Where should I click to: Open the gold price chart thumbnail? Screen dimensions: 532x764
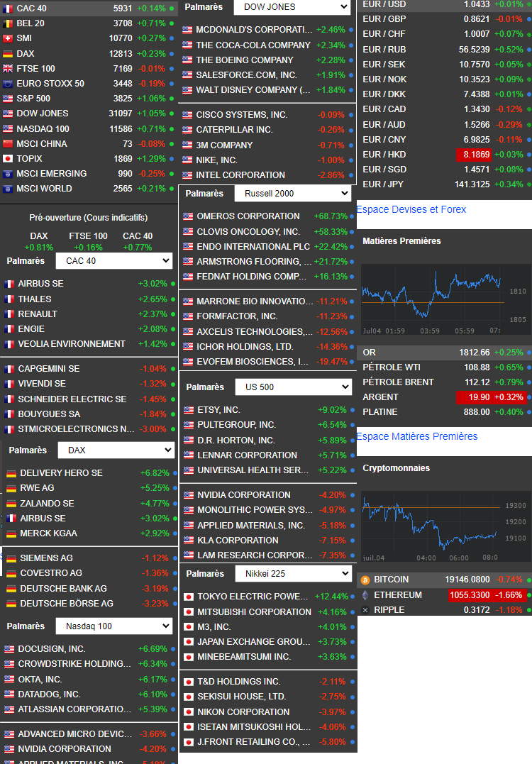[x=445, y=299]
